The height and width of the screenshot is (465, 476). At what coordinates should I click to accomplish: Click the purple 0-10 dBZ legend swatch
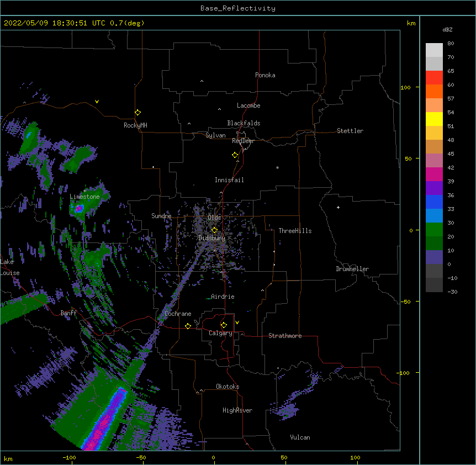click(434, 257)
